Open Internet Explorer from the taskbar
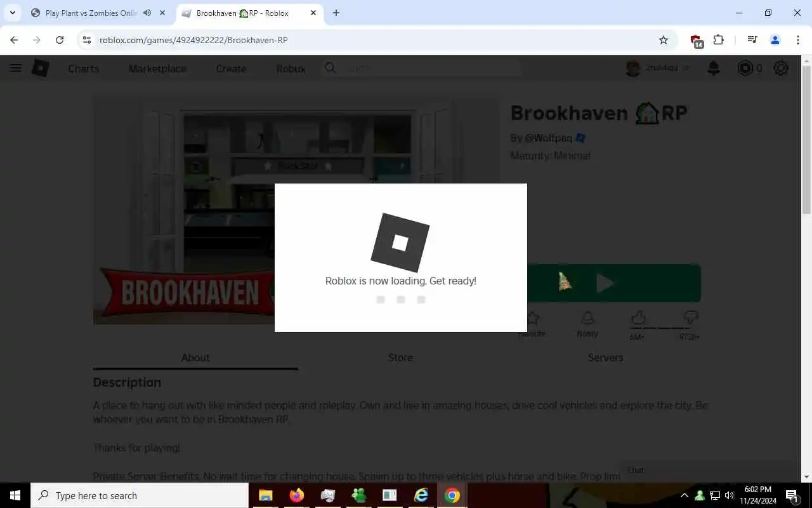Image resolution: width=812 pixels, height=508 pixels. click(x=421, y=495)
